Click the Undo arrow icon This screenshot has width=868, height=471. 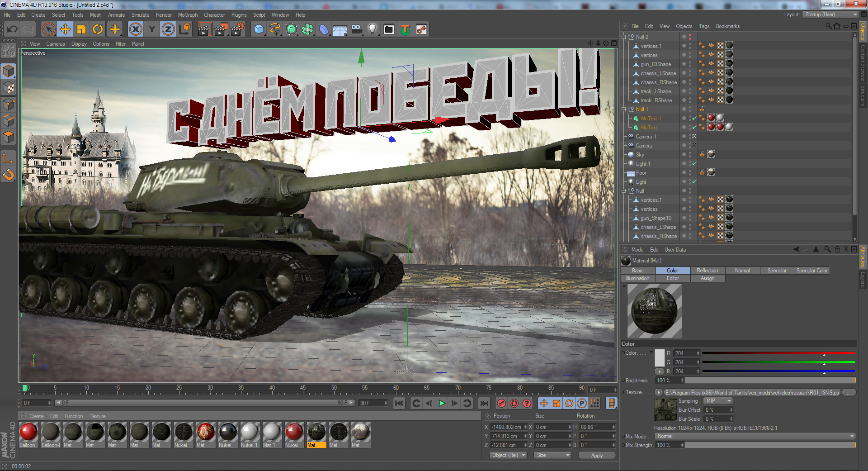tap(12, 29)
